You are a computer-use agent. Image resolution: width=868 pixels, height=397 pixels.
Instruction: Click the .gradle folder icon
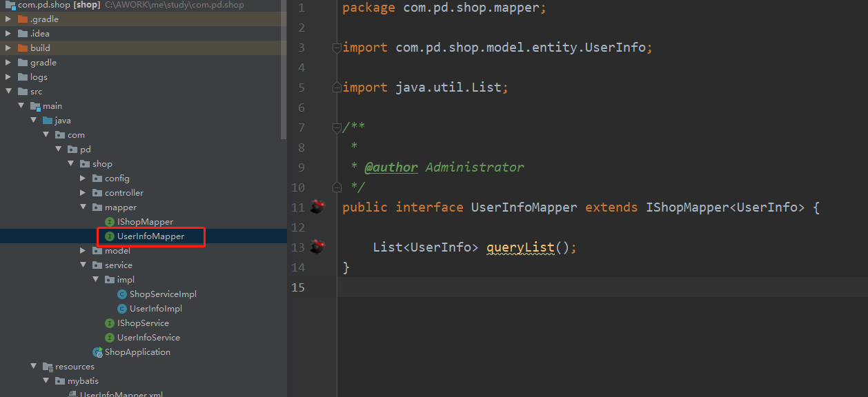pyautogui.click(x=23, y=19)
